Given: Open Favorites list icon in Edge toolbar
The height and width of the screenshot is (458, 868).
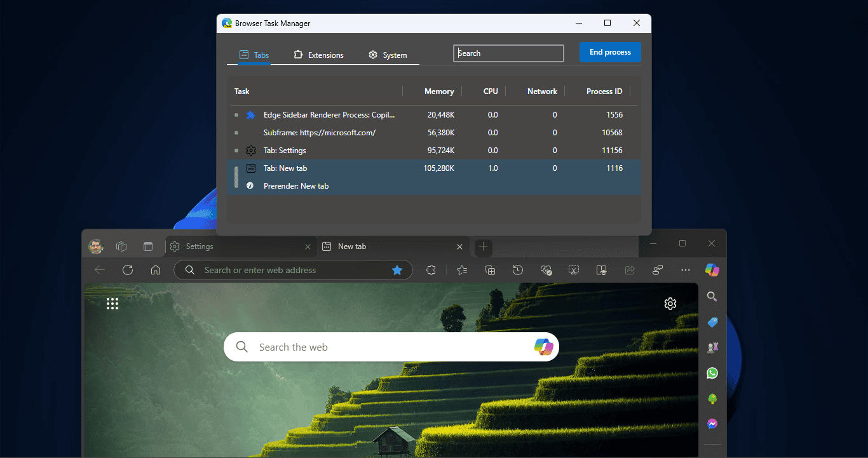Looking at the screenshot, I should [462, 270].
